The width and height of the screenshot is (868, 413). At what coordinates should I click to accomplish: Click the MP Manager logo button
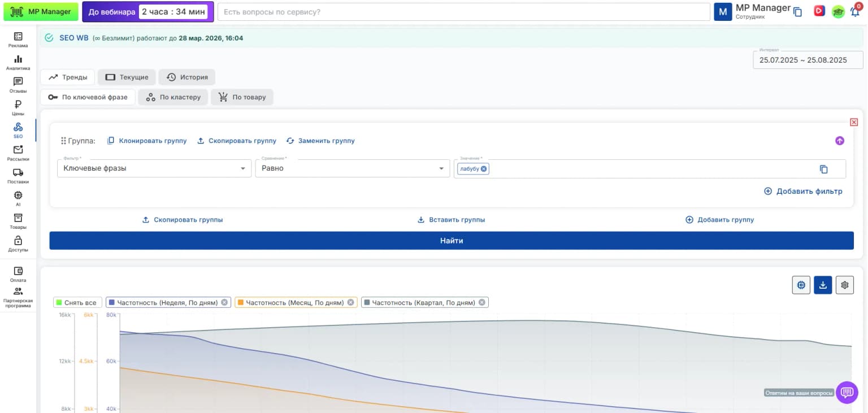[x=41, y=11]
